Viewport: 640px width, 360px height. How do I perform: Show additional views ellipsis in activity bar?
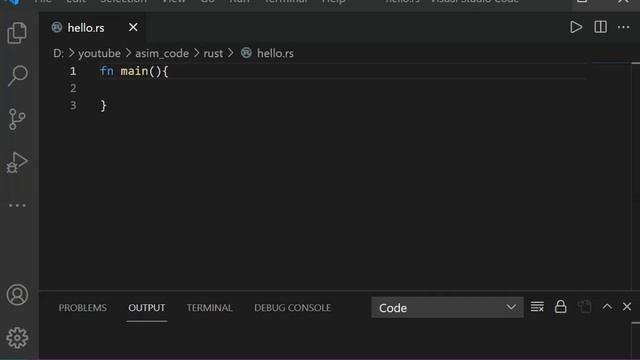point(17,205)
